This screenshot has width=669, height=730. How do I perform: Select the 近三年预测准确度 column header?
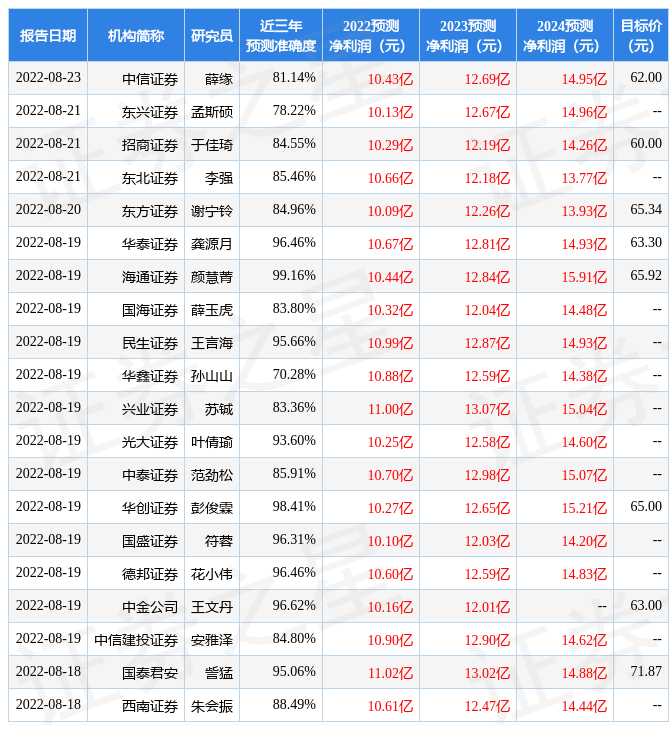(281, 36)
